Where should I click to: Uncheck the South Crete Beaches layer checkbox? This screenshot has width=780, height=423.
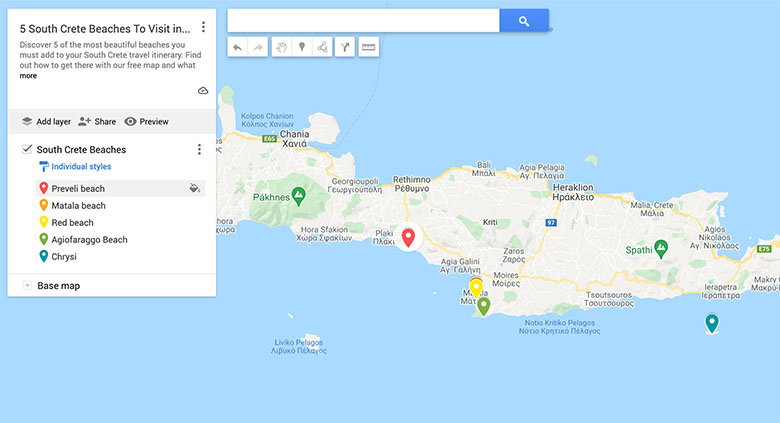coord(27,149)
